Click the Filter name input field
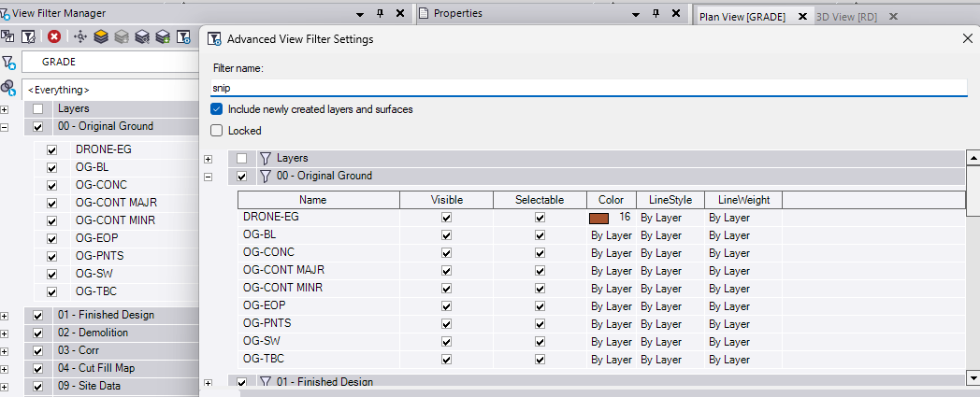 pos(589,88)
